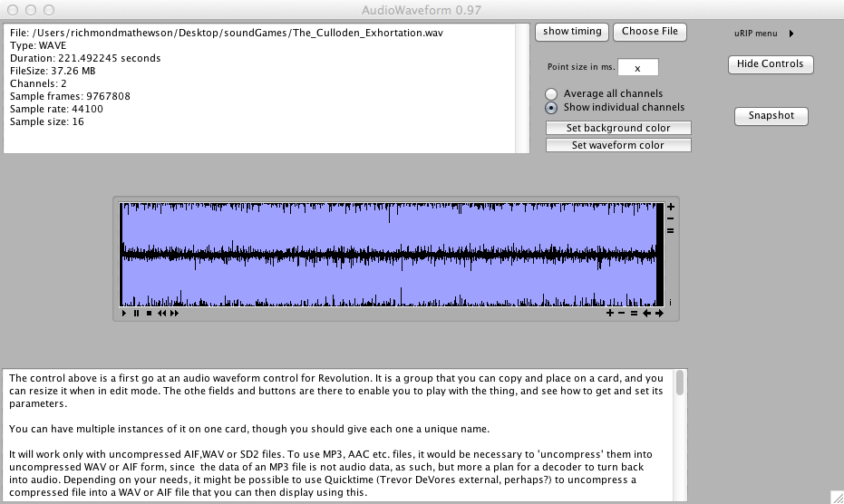Stop playback with the square stop icon

[149, 314]
